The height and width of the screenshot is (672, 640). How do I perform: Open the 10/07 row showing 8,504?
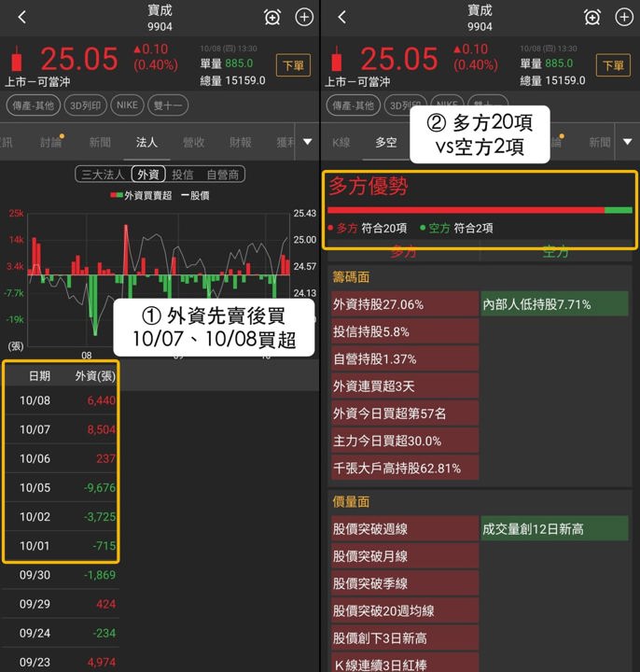[61, 429]
